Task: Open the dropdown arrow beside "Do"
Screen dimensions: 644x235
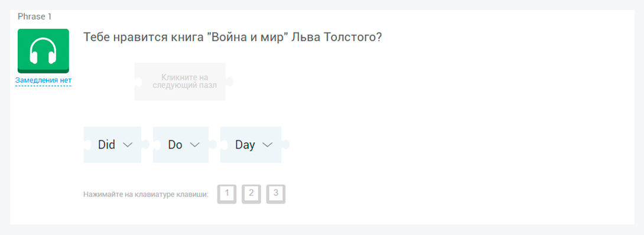Action: pyautogui.click(x=194, y=145)
